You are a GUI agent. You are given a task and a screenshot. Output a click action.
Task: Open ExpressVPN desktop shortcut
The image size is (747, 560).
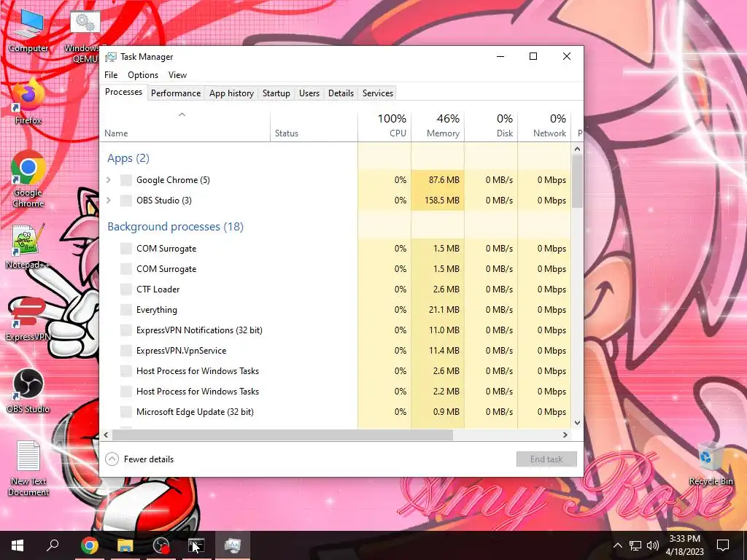28,318
